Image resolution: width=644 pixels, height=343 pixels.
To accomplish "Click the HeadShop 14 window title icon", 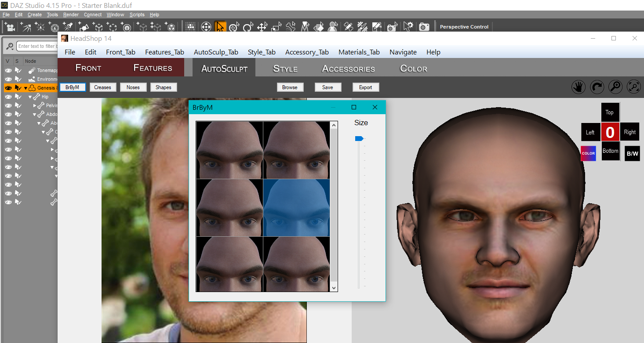I will pyautogui.click(x=65, y=38).
